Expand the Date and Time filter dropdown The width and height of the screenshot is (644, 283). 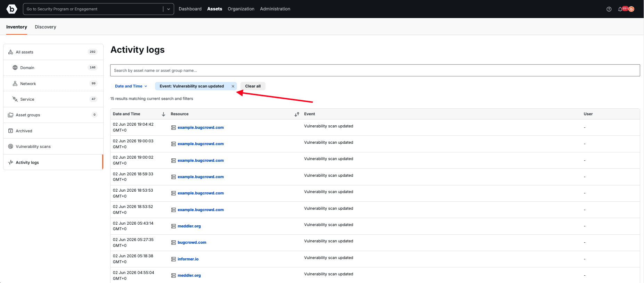(131, 86)
